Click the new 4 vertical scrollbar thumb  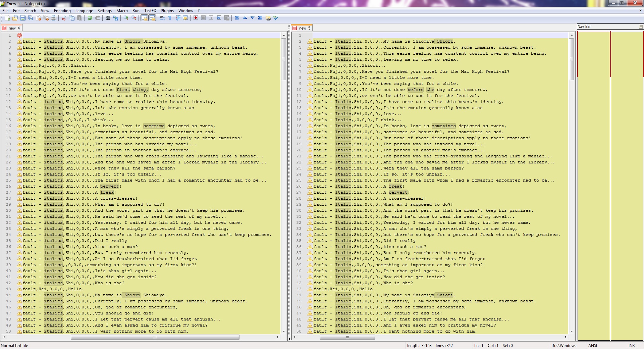click(x=284, y=59)
